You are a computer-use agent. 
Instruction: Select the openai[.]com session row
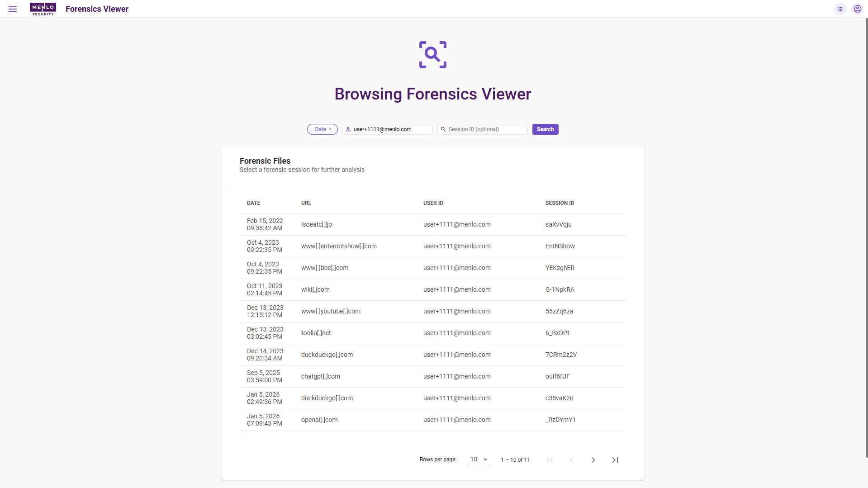point(433,420)
